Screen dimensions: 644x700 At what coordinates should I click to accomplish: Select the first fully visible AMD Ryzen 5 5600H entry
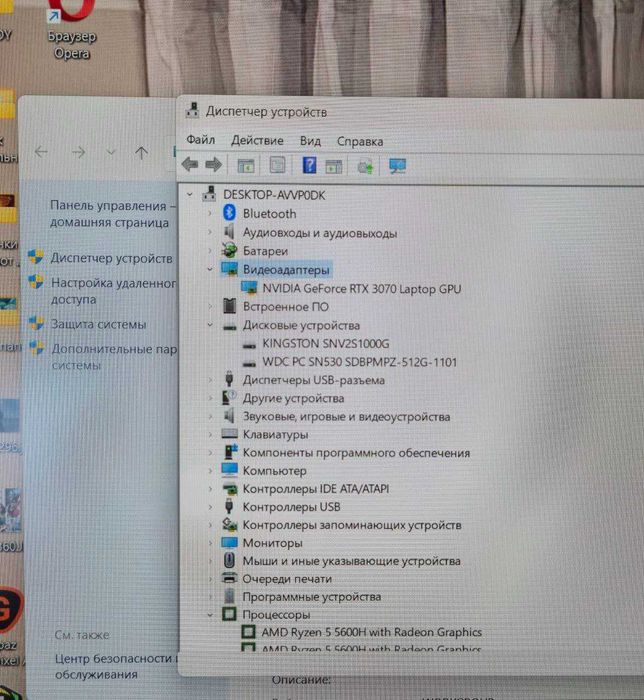click(x=371, y=632)
